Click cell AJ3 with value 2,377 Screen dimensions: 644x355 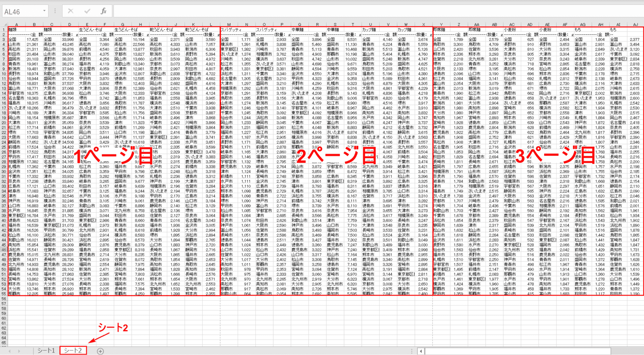pos(635,39)
